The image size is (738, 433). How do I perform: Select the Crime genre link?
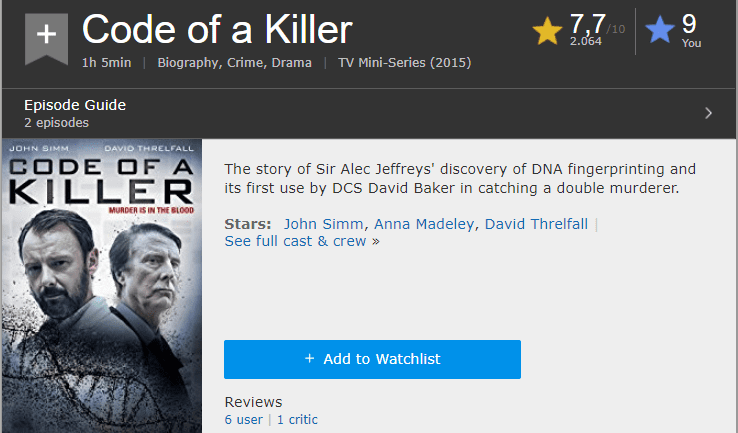pyautogui.click(x=246, y=63)
